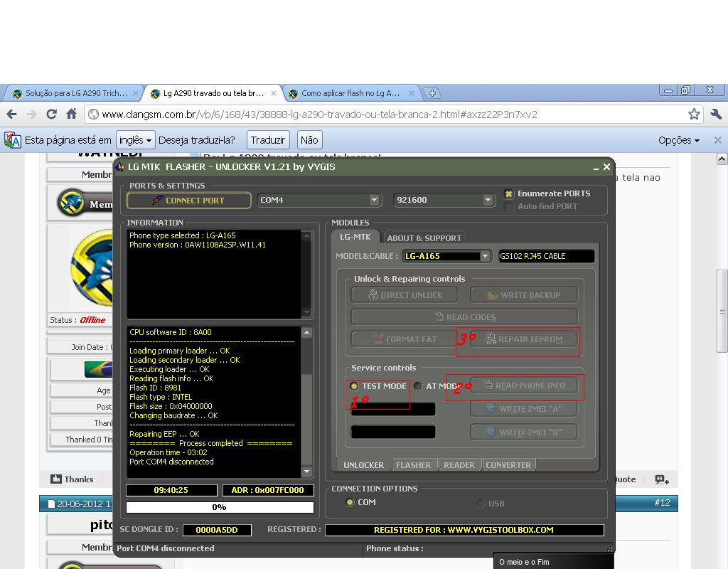Open the browser wrench settings menu
This screenshot has height=569, width=728.
(x=715, y=115)
